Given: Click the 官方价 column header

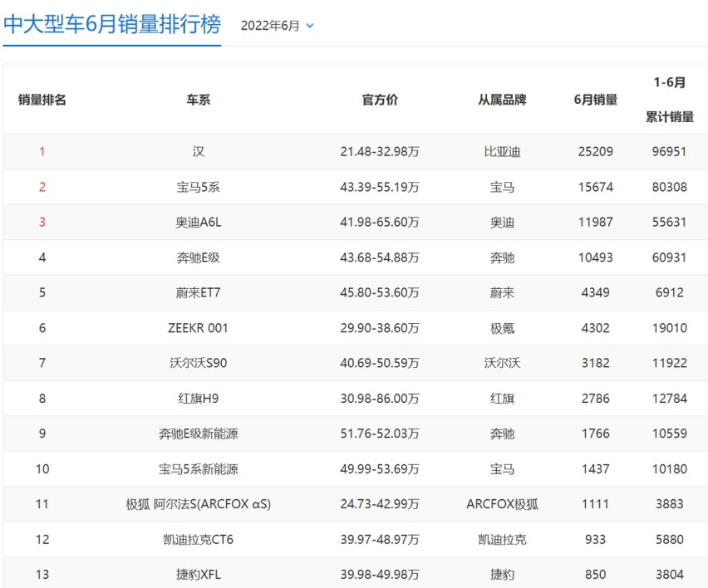Looking at the screenshot, I should pos(380,100).
